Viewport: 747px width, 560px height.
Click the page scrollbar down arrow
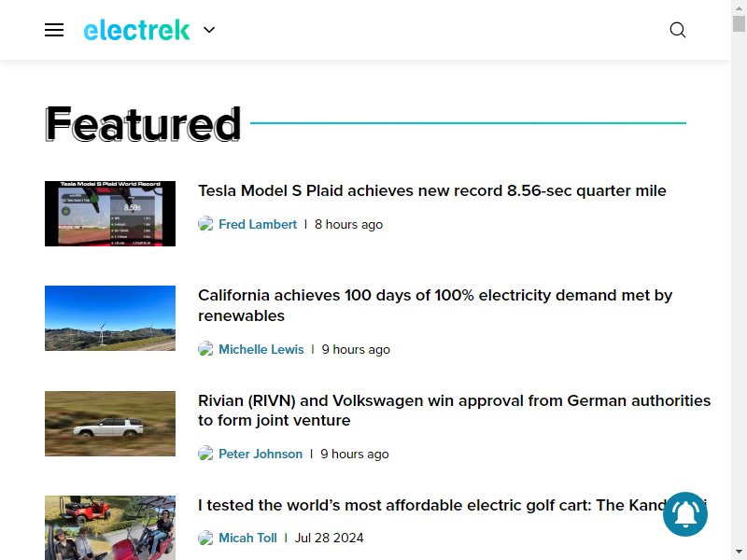[x=739, y=552]
